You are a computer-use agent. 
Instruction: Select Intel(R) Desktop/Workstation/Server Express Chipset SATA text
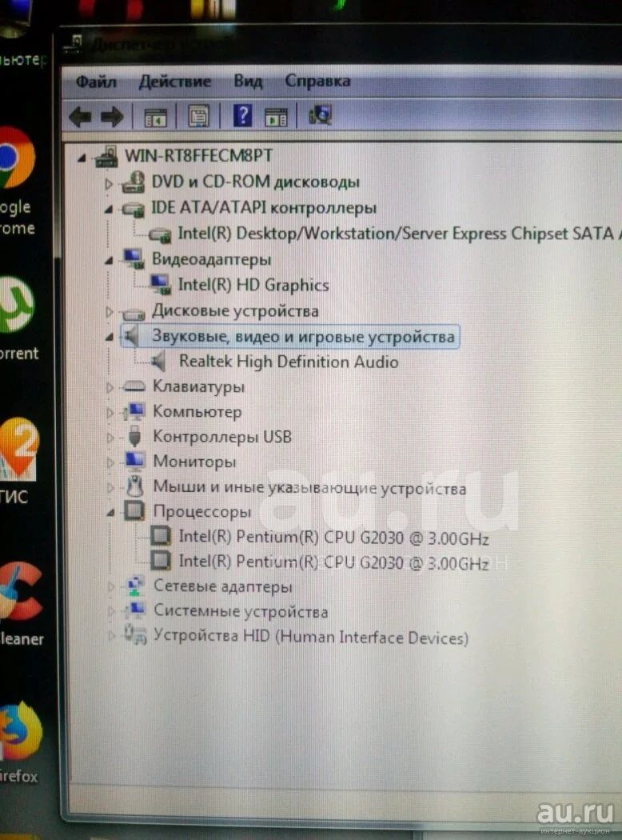click(x=399, y=234)
